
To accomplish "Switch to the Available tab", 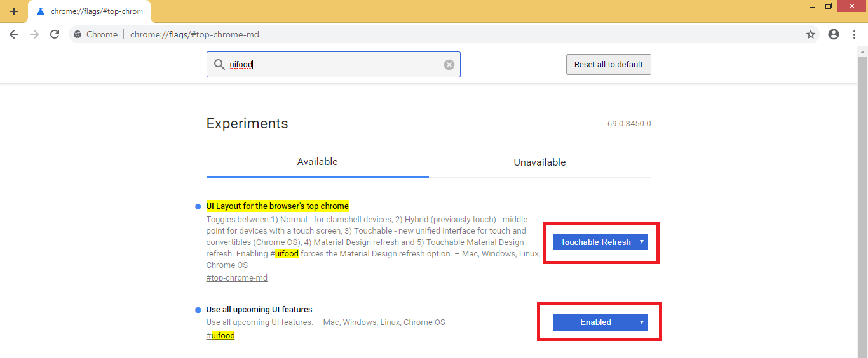I will 318,162.
